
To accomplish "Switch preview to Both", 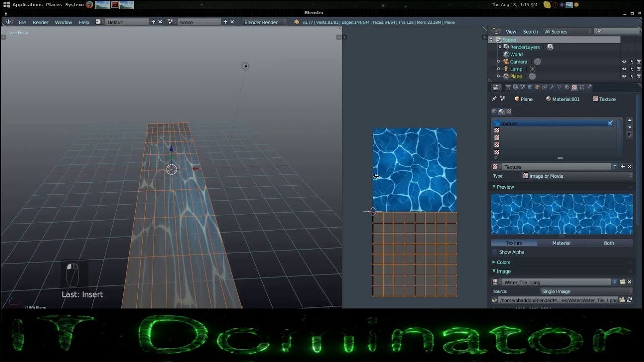I will pos(609,243).
